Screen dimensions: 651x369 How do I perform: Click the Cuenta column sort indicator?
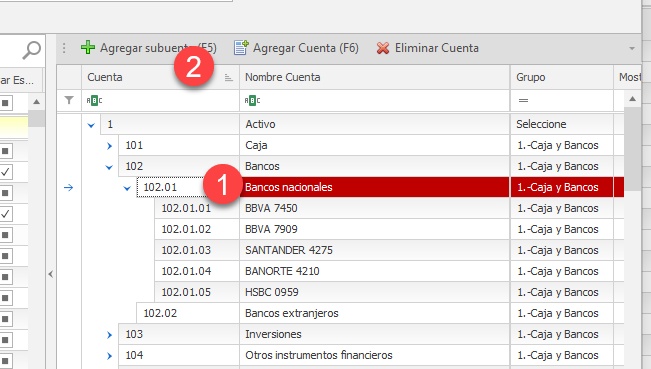coord(228,78)
